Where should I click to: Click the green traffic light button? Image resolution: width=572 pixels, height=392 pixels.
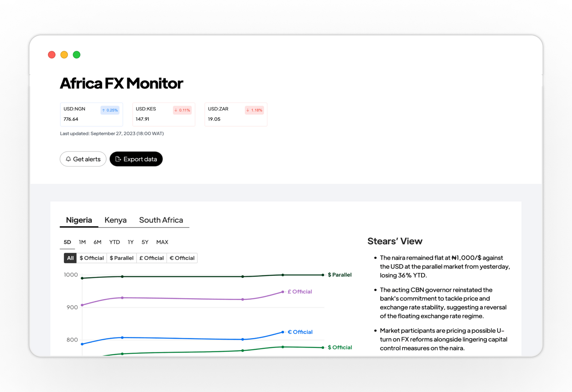(x=77, y=54)
